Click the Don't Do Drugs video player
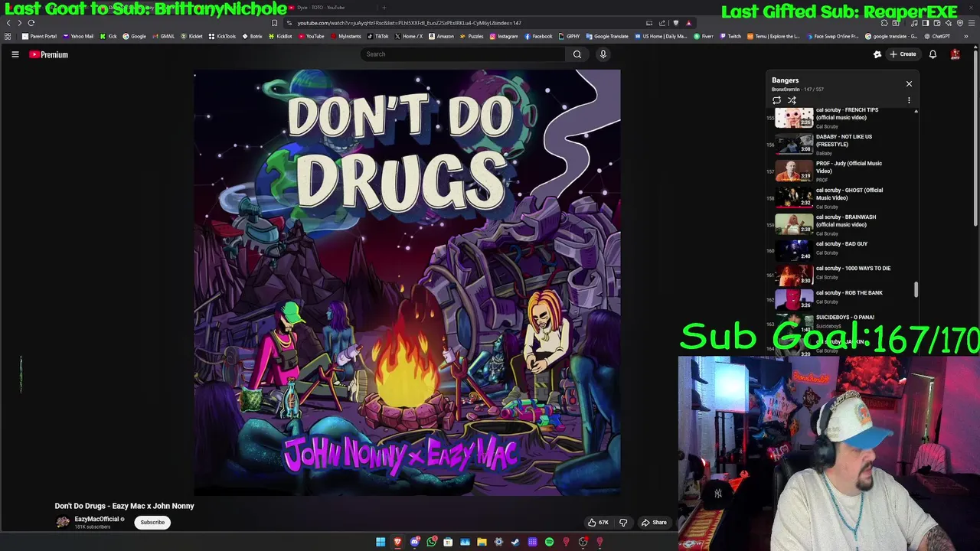Viewport: 980px width, 551px height. click(407, 282)
